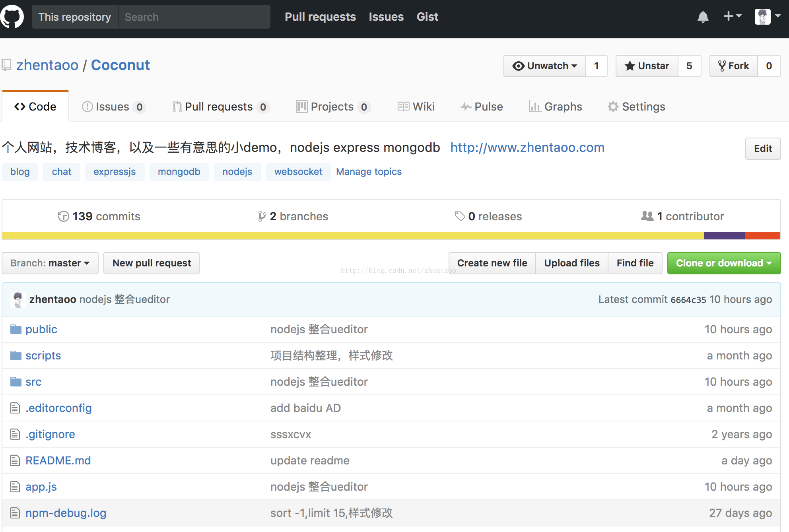Open the Branch: master dropdown
This screenshot has width=789, height=532.
(x=50, y=263)
